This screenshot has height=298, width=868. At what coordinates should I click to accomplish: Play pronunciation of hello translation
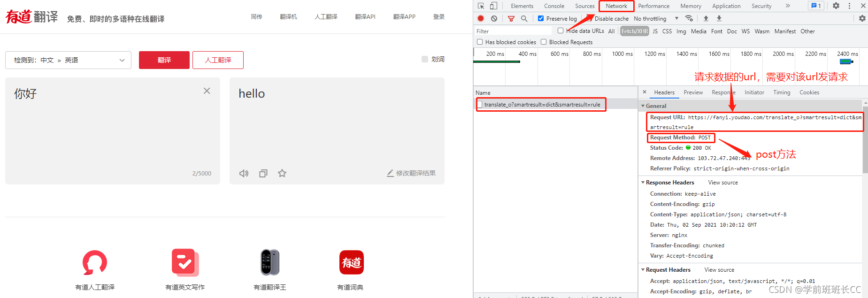244,173
